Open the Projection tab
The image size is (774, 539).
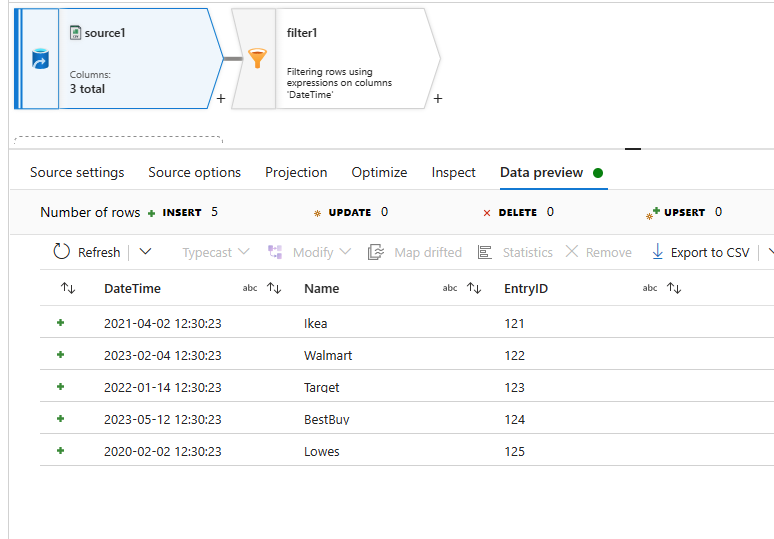296,172
